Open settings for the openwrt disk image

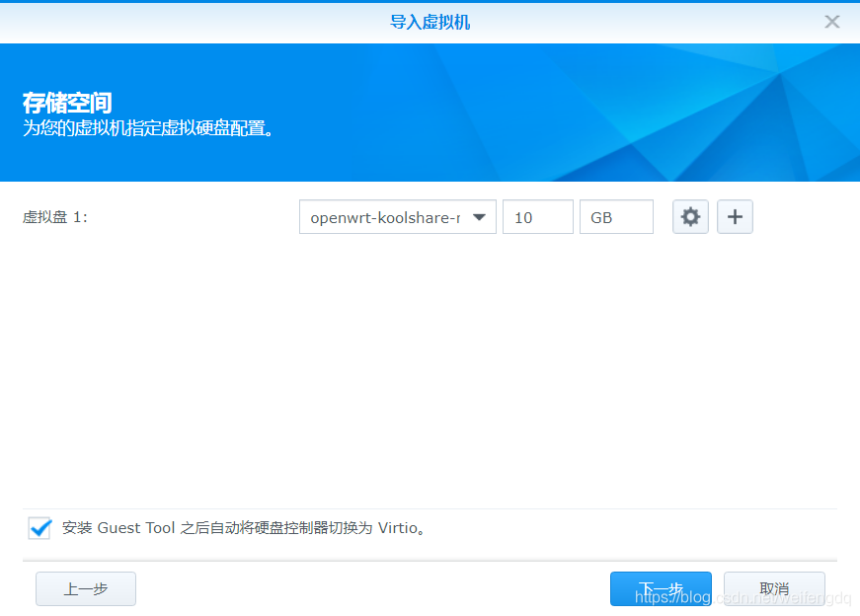690,216
